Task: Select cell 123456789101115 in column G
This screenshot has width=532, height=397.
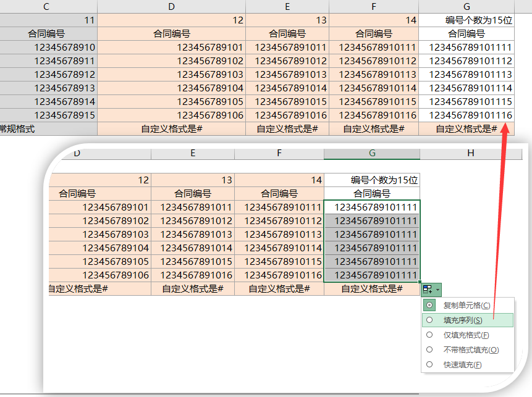Action: click(467, 101)
